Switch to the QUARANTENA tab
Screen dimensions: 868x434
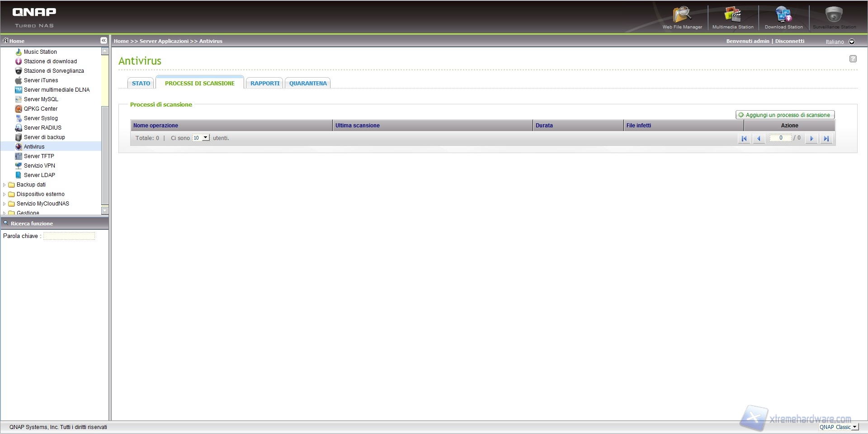pos(308,84)
